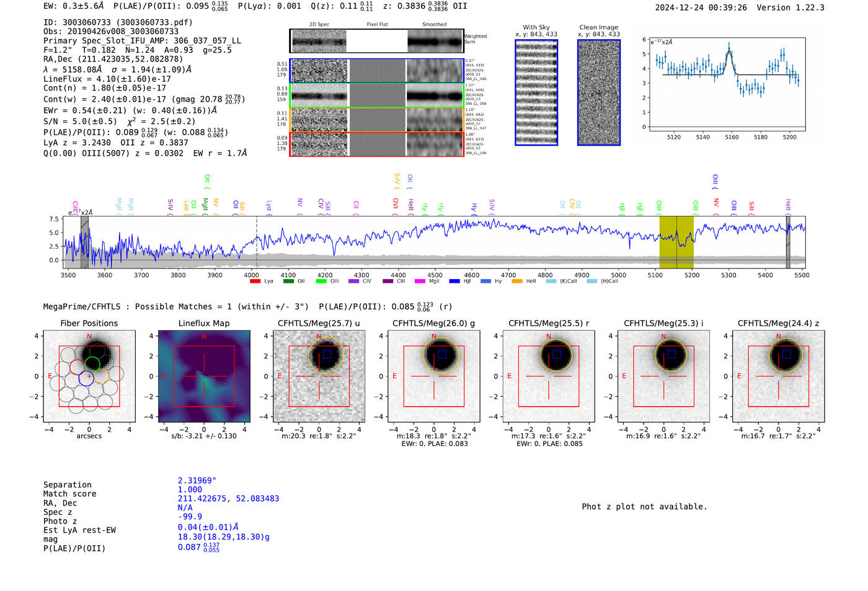
Task: Click the Phot z plot not available text
Action: click(644, 507)
